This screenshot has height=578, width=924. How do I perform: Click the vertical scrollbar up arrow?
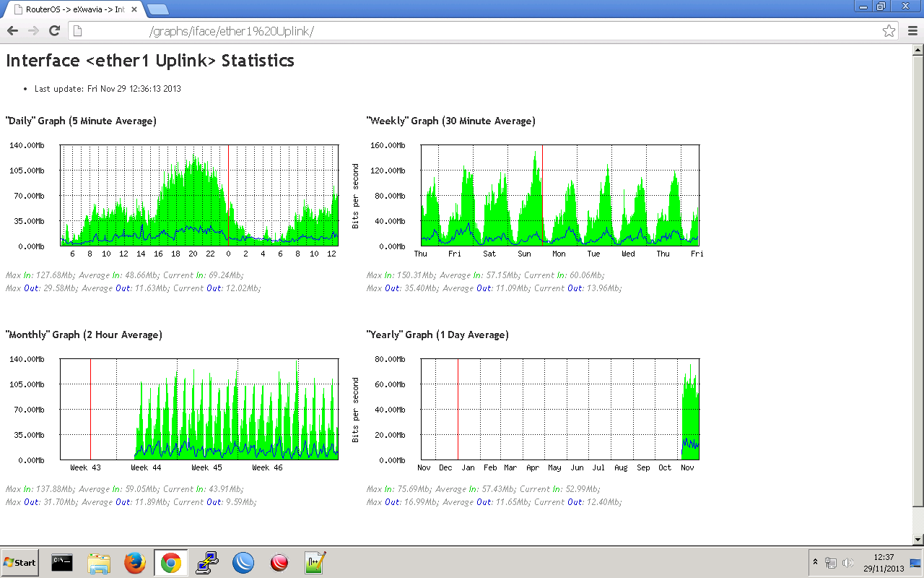click(918, 50)
